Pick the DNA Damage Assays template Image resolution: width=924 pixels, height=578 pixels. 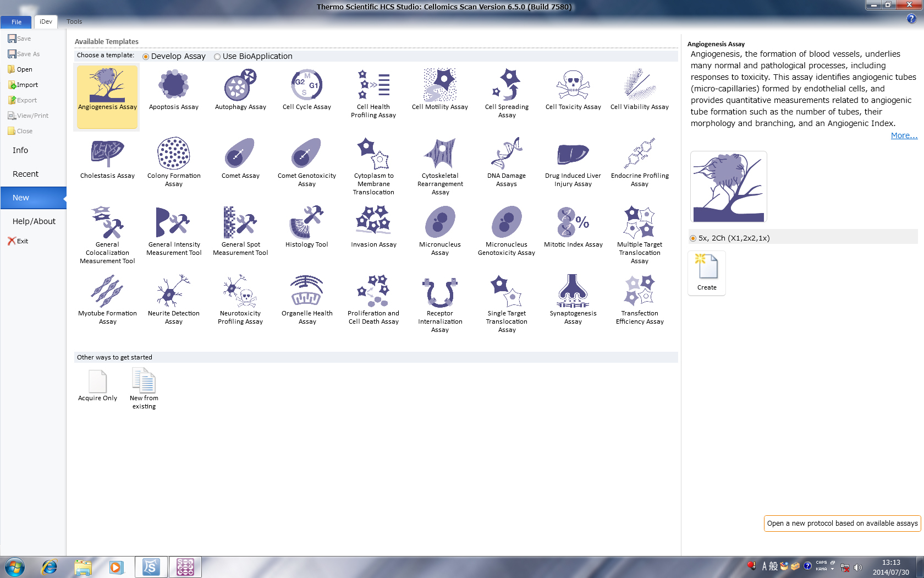[507, 163]
